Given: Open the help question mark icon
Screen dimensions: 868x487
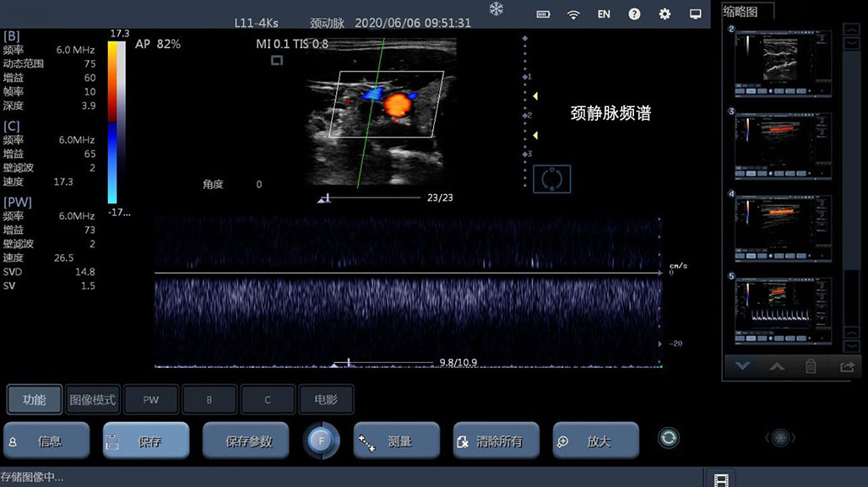Looking at the screenshot, I should [x=634, y=14].
